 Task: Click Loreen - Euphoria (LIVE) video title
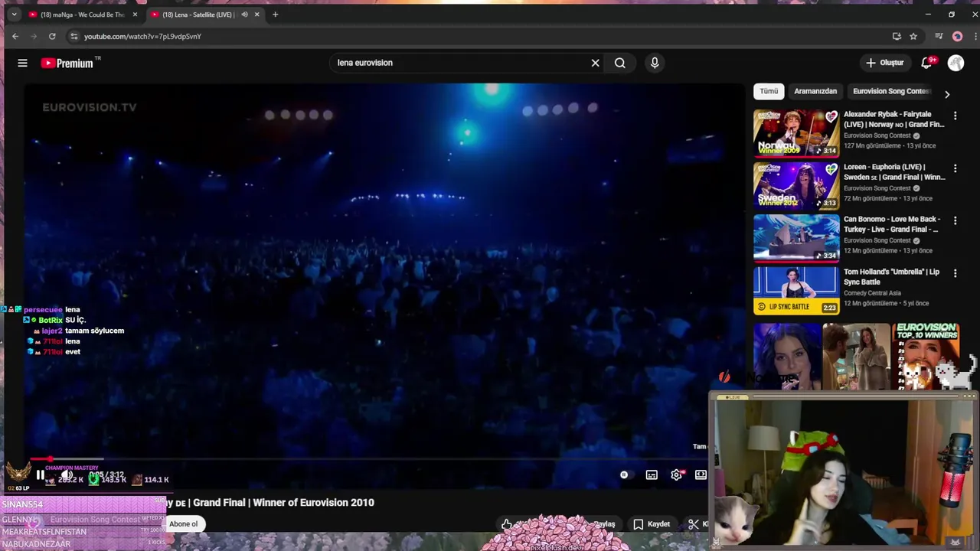click(894, 172)
